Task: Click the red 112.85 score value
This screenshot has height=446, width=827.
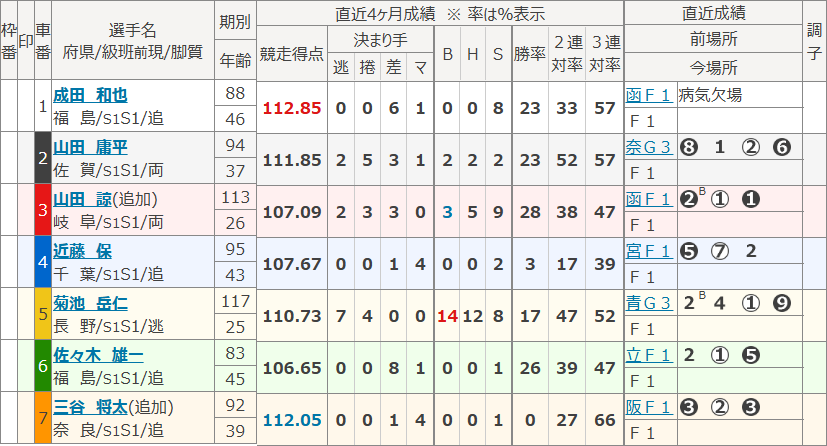Action: point(291,107)
